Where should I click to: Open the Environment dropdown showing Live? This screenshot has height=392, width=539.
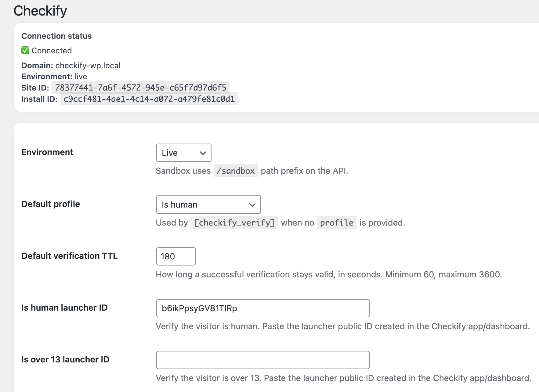pos(183,153)
